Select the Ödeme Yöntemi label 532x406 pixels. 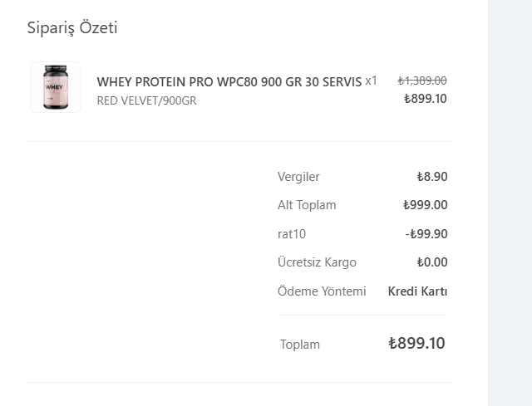pos(322,291)
